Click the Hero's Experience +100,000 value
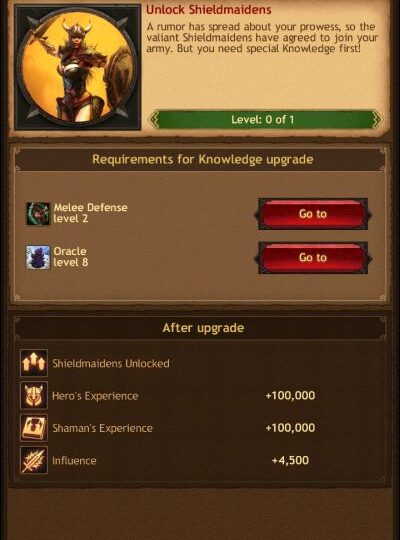This screenshot has width=400, height=540. (x=290, y=395)
